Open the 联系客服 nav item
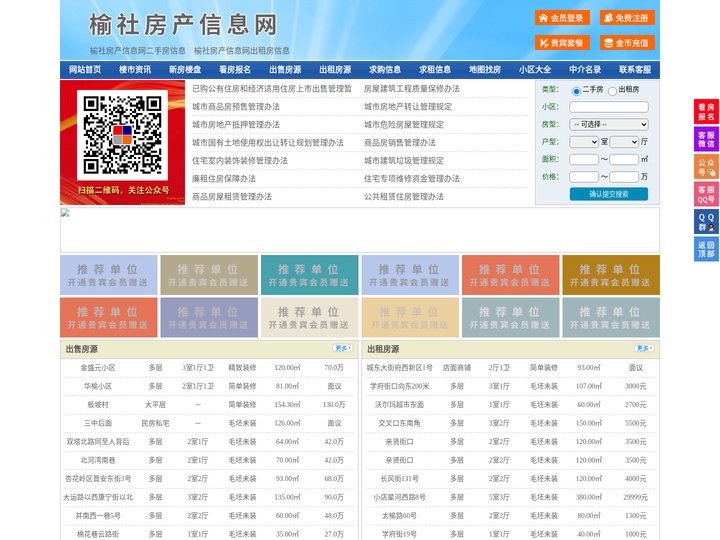Image resolution: width=720 pixels, height=540 pixels. click(x=635, y=70)
